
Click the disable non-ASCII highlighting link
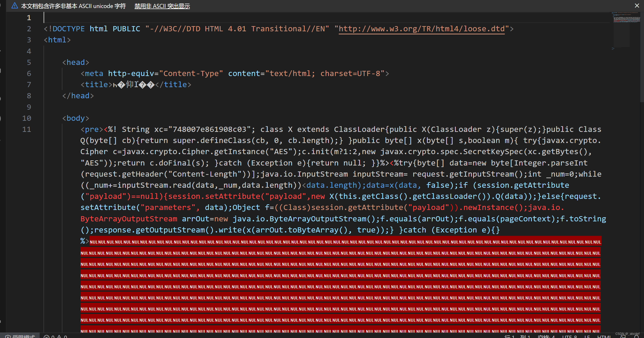point(162,6)
